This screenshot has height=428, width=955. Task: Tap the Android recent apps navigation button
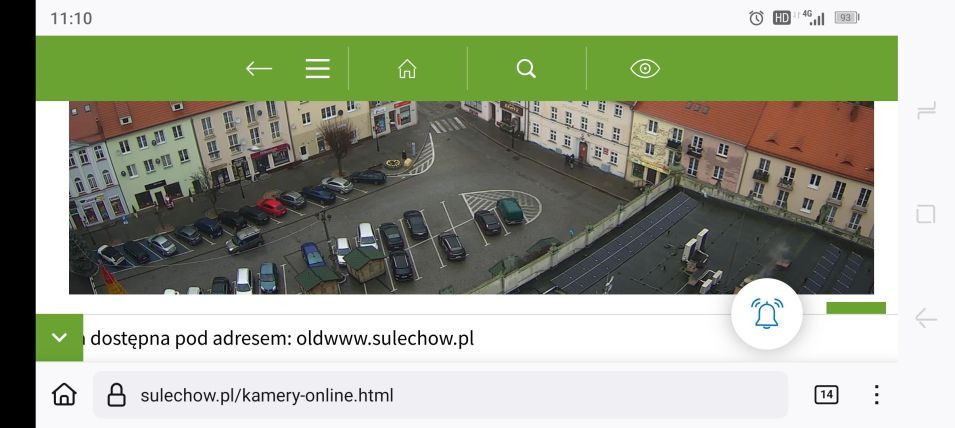click(x=926, y=111)
